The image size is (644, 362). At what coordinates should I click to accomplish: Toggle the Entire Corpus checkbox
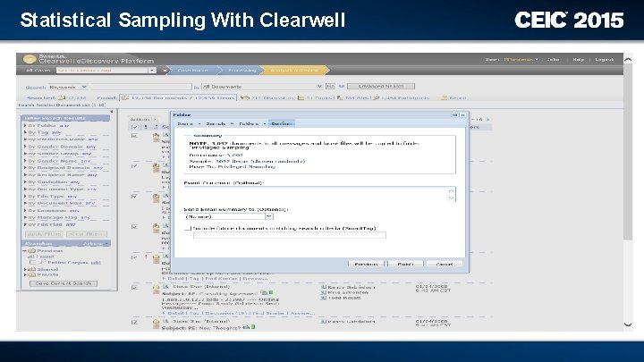click(32, 262)
